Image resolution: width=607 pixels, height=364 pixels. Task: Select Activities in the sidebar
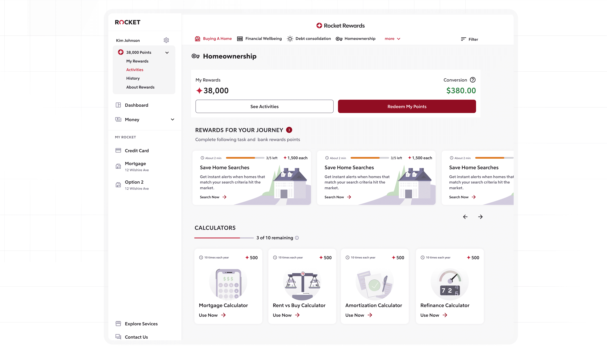click(135, 70)
